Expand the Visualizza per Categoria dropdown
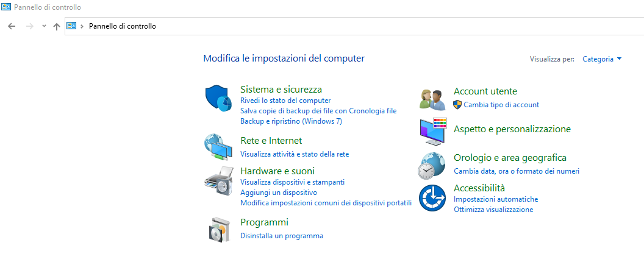 point(602,59)
